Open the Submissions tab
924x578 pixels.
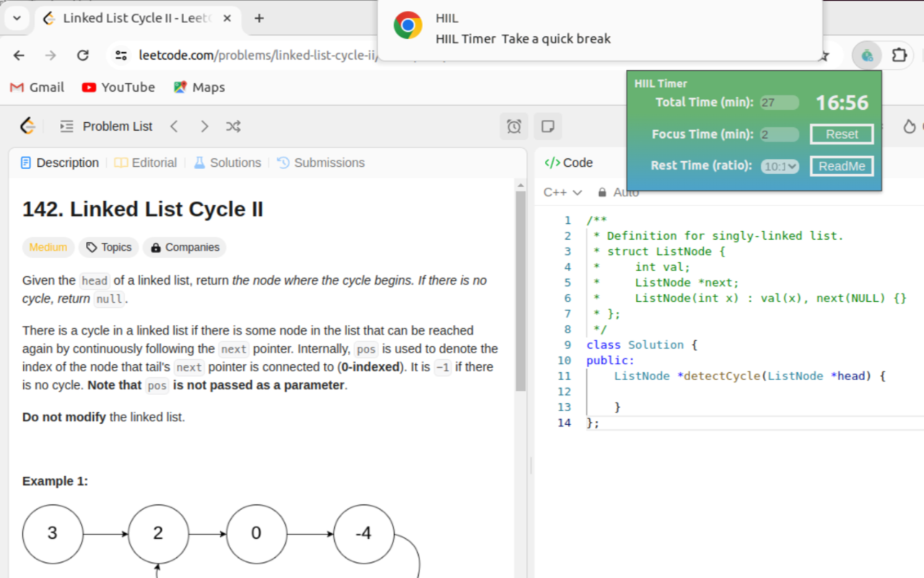[328, 163]
